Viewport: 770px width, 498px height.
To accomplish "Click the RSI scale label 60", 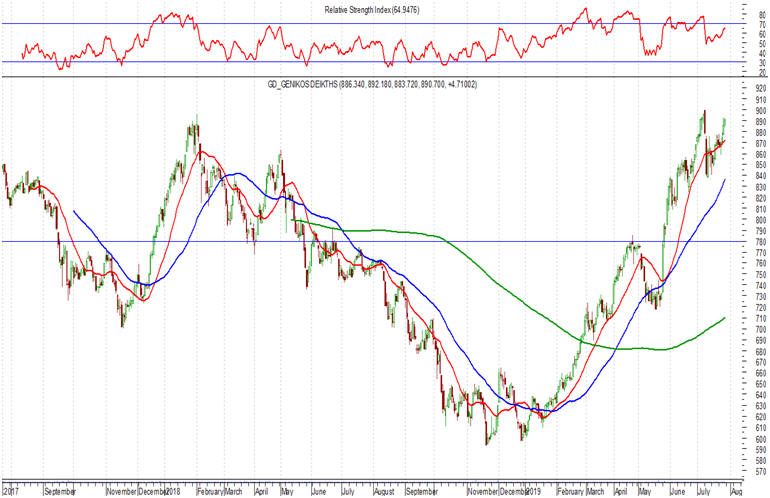I will pyautogui.click(x=762, y=33).
